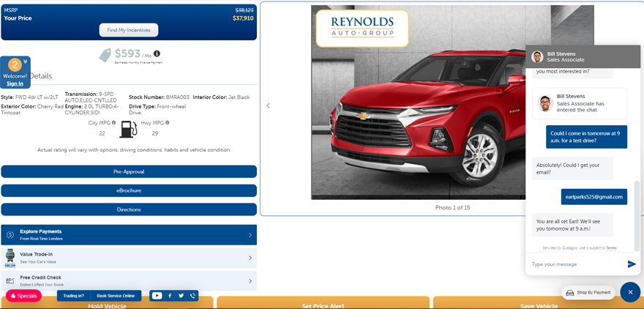Close the chat with the X button
This screenshot has width=644, height=309.
pos(630,292)
